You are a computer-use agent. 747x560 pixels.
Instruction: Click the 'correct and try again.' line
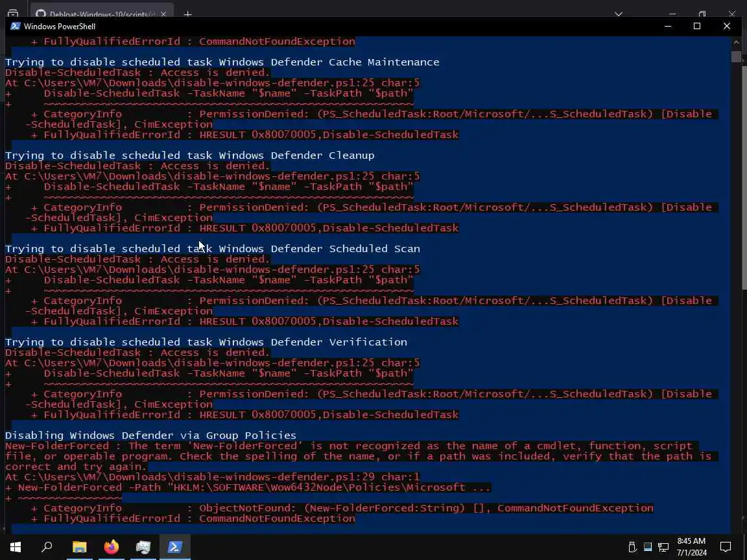[x=77, y=467]
